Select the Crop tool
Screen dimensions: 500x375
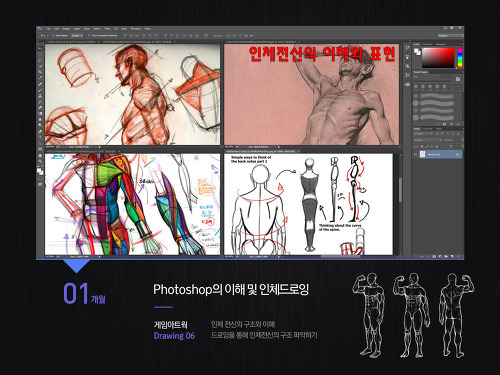(41, 71)
